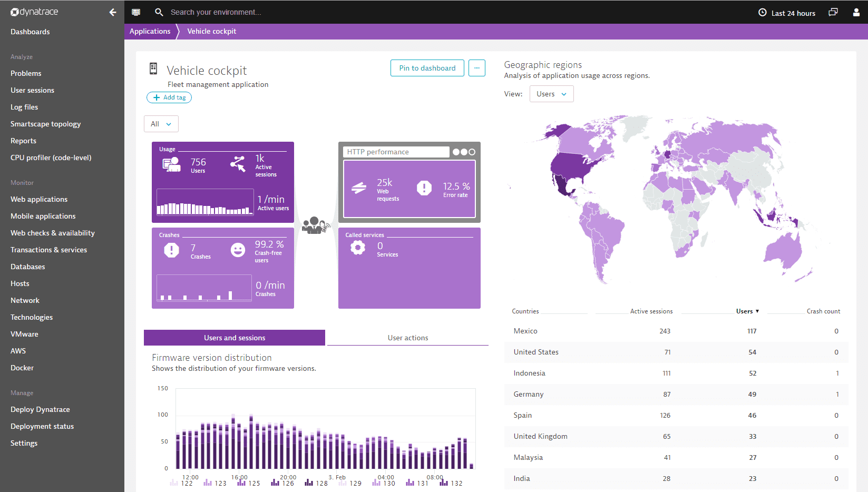Viewport: 868px width, 492px height.
Task: Sort by Crash count column header
Action: click(823, 311)
